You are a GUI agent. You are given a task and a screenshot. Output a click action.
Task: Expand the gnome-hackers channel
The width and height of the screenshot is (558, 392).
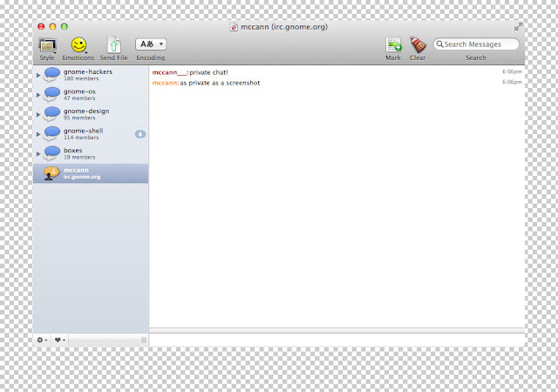coord(38,76)
